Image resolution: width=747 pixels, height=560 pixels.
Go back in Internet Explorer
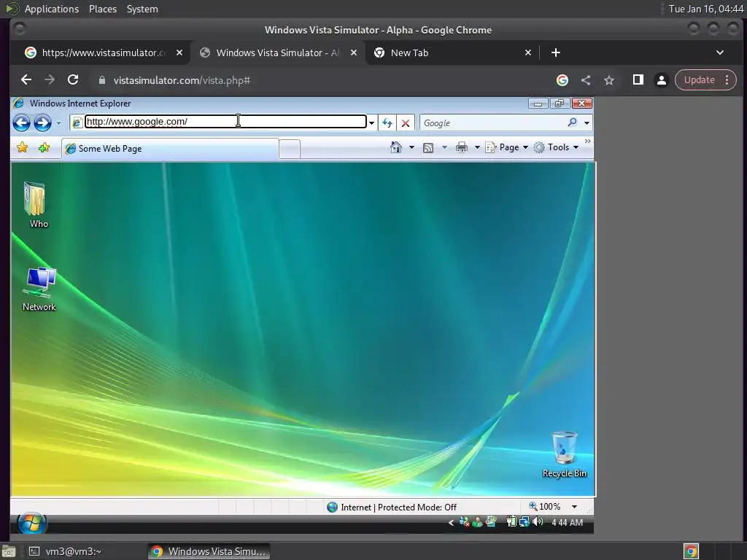21,122
